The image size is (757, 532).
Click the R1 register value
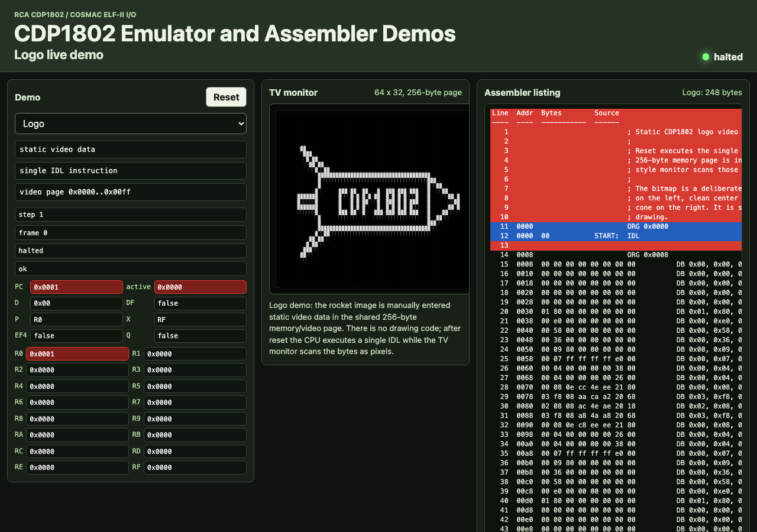click(195, 353)
